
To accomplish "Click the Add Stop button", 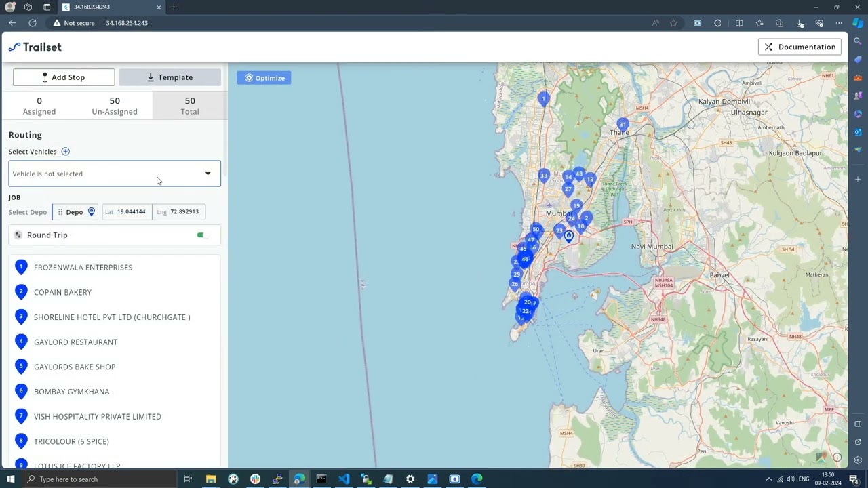I will (64, 77).
